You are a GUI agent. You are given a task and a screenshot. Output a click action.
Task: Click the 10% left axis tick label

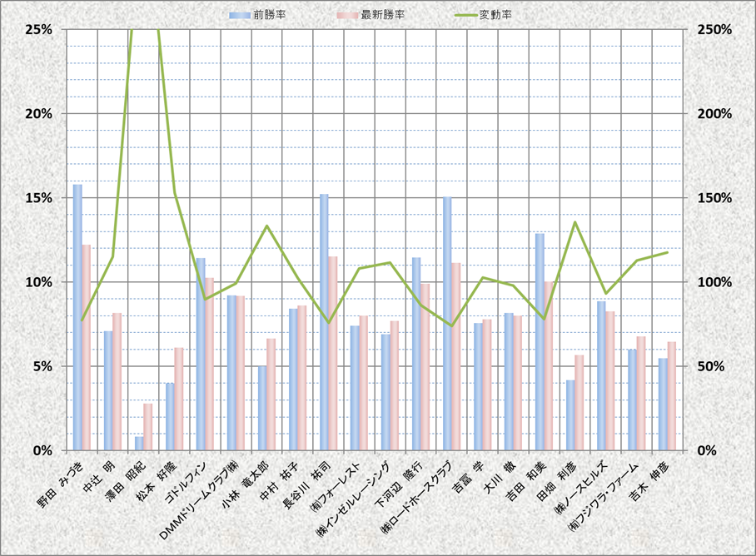click(x=39, y=282)
